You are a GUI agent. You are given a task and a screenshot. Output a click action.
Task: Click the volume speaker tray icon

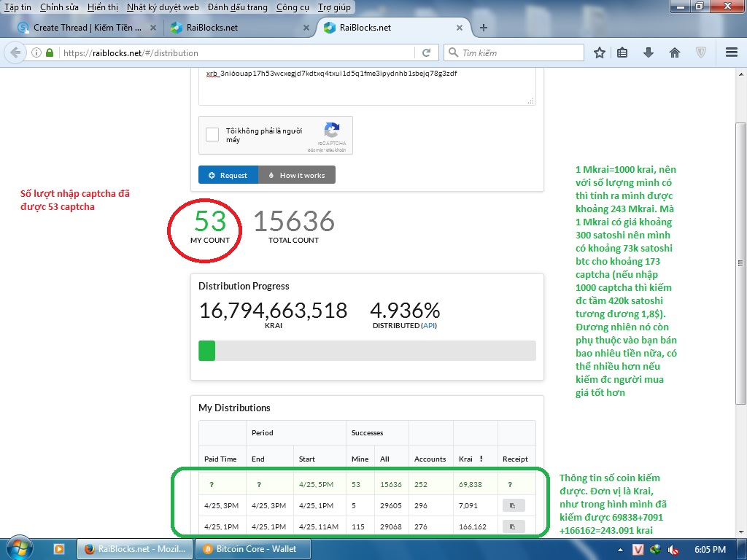pos(673,550)
